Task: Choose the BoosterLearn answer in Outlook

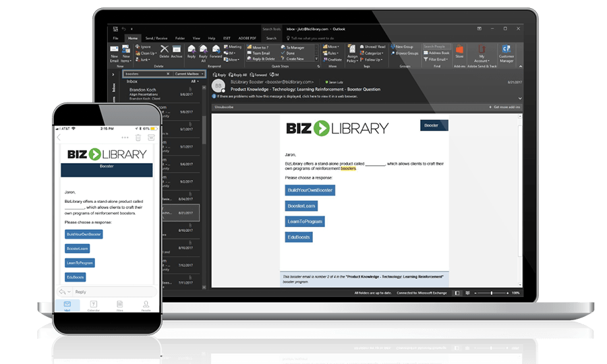Action: click(x=301, y=206)
